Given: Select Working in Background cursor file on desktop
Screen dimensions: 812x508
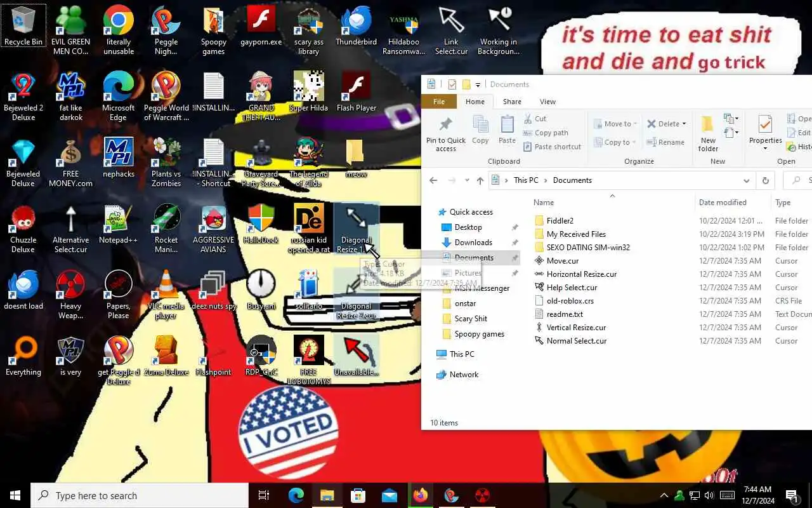Looking at the screenshot, I should (499, 29).
